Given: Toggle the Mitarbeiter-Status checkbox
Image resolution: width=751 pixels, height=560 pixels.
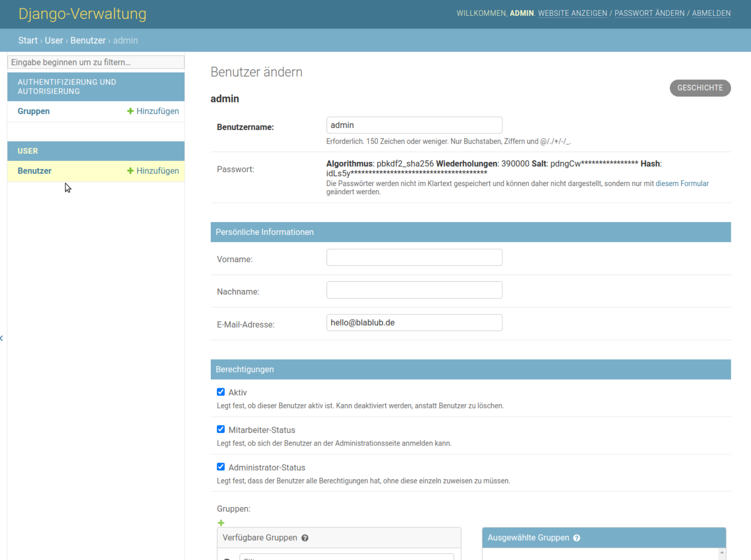Looking at the screenshot, I should 221,430.
